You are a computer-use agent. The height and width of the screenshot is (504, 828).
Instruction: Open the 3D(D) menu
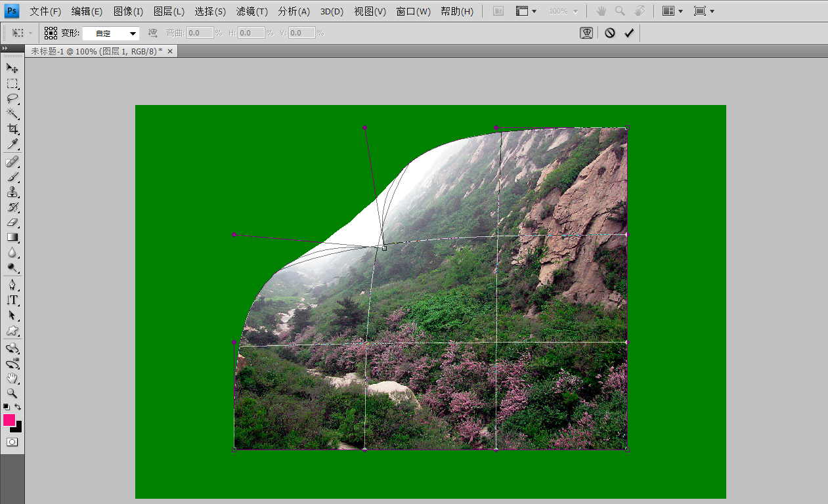tap(332, 11)
